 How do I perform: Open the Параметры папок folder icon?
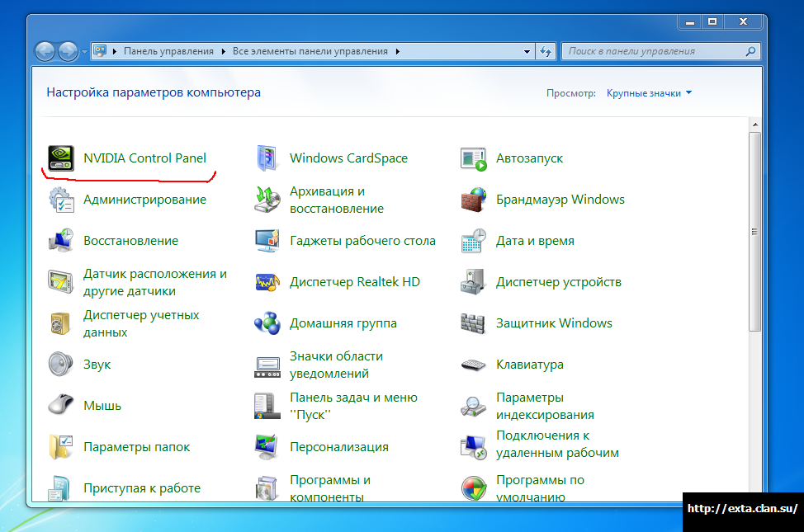point(60,447)
